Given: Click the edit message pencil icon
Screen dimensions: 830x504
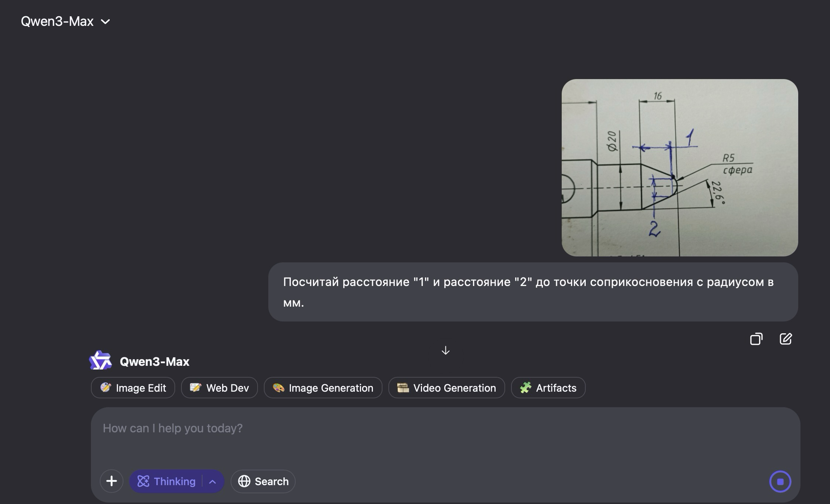Looking at the screenshot, I should pyautogui.click(x=786, y=339).
